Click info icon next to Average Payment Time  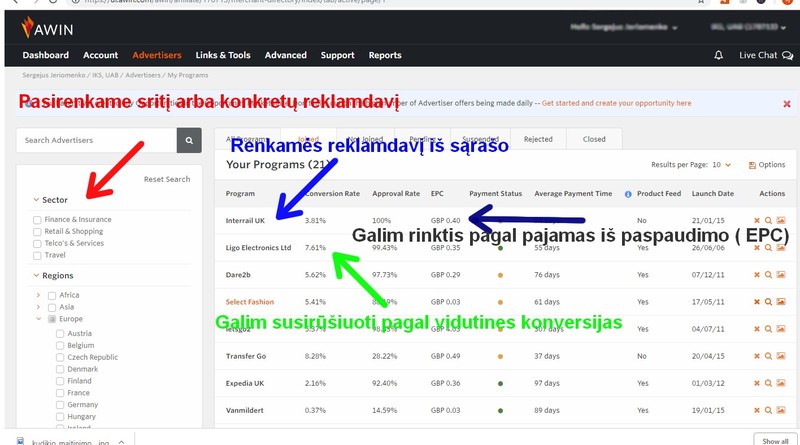click(x=628, y=194)
